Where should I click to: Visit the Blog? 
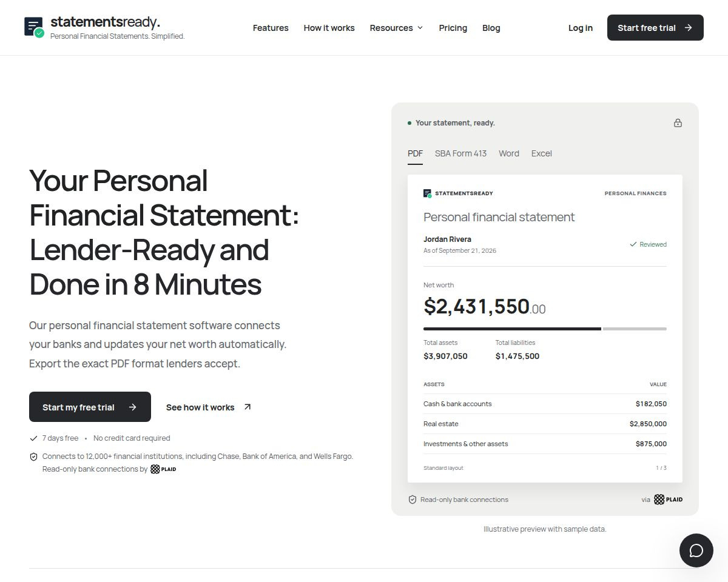pos(491,28)
